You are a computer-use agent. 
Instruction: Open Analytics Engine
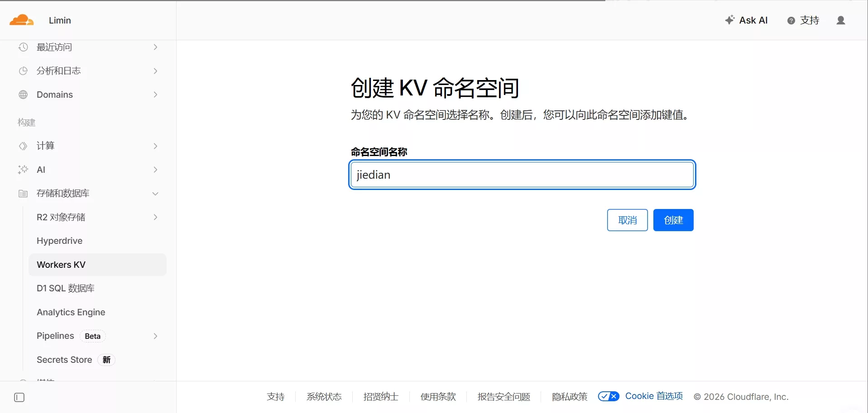tap(71, 312)
